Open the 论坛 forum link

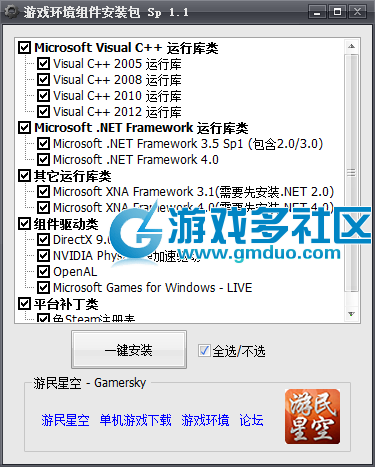tap(251, 420)
